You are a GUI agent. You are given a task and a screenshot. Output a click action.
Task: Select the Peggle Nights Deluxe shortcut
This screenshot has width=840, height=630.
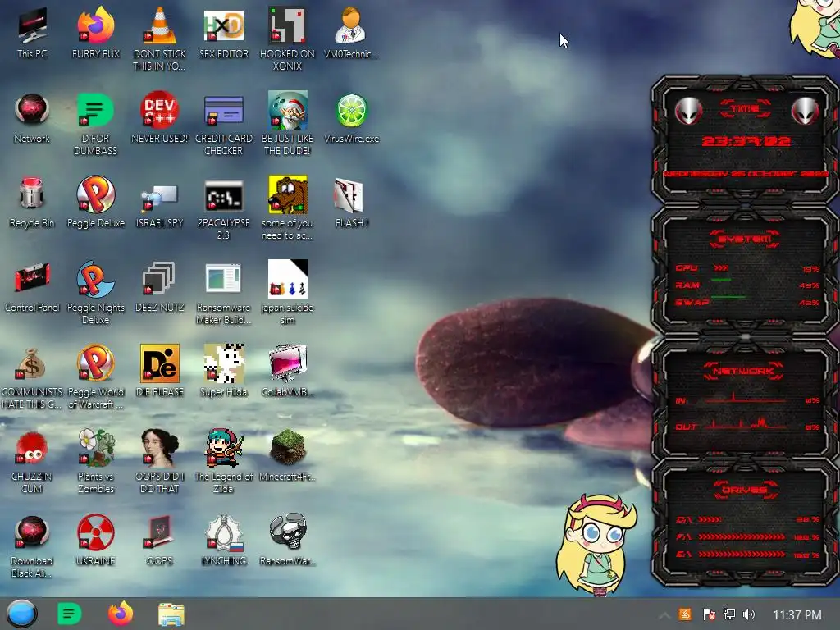pos(96,292)
